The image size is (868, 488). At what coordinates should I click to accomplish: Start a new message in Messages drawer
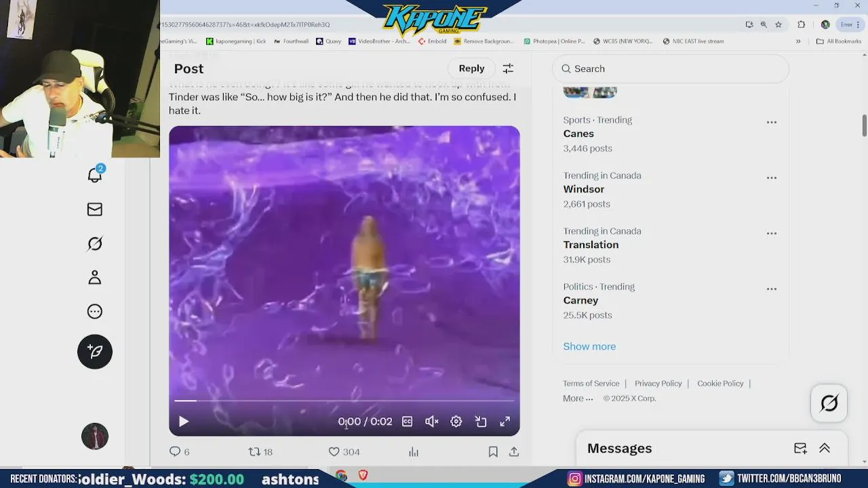click(800, 449)
